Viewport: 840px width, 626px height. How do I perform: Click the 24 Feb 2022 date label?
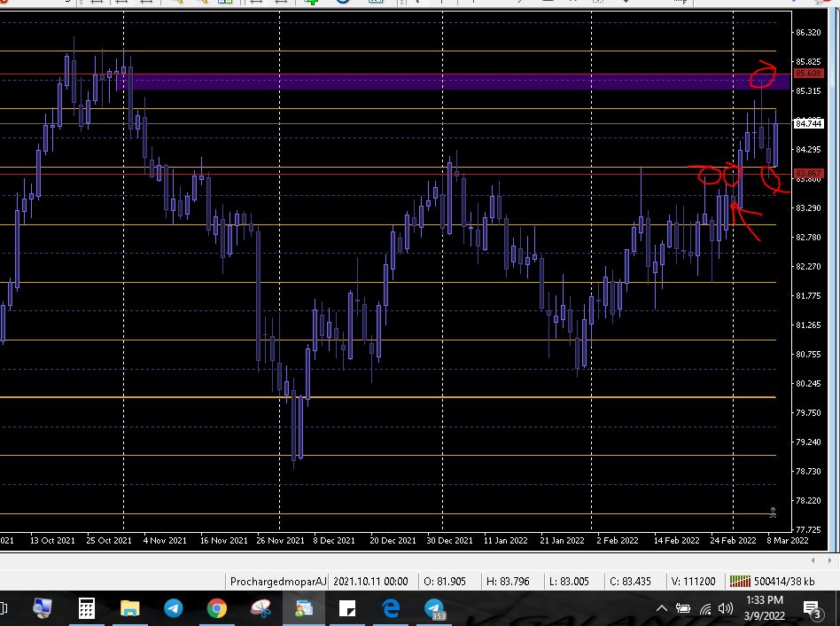pos(733,540)
